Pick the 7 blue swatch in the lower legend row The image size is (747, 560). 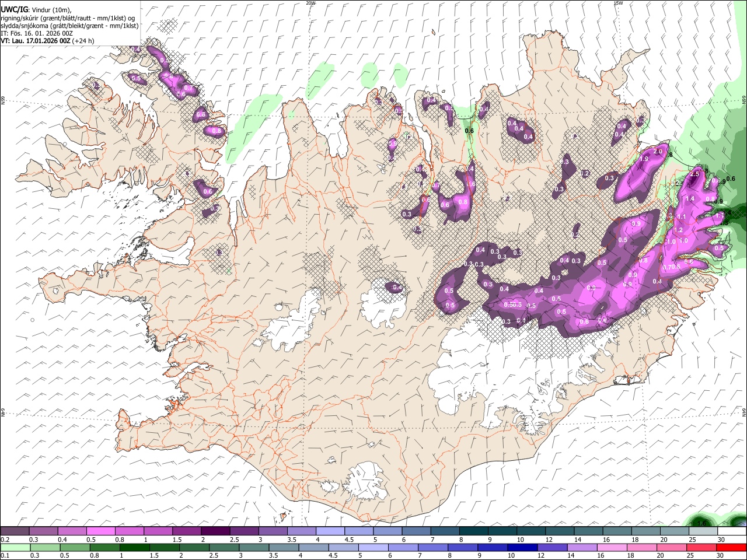coord(432,548)
